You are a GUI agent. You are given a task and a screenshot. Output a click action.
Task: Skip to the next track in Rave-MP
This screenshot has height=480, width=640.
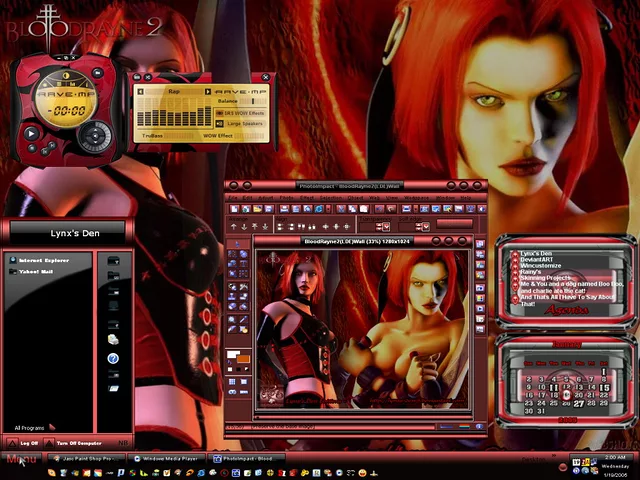[52, 145]
